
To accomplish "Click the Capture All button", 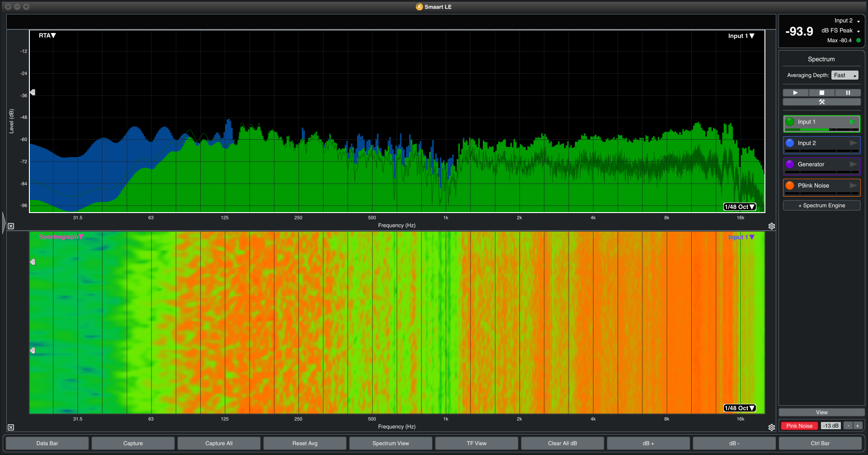I will (x=219, y=443).
